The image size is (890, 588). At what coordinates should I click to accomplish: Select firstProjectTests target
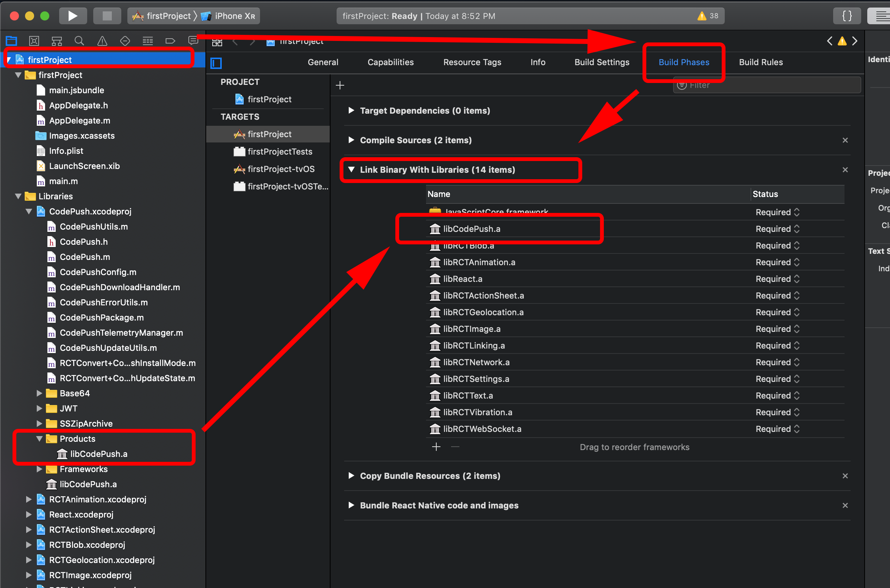click(x=280, y=152)
